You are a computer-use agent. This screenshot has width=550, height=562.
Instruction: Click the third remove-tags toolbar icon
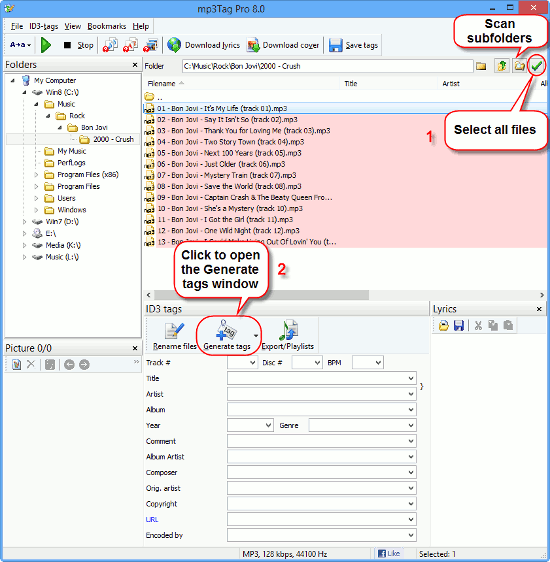click(x=150, y=46)
